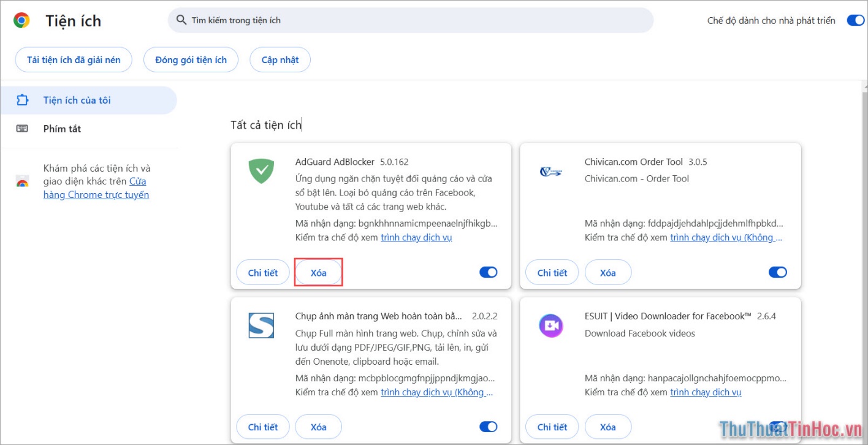Viewport: 868px width, 445px height.
Task: Click the Chivican.com Order Tool icon
Action: (x=550, y=172)
